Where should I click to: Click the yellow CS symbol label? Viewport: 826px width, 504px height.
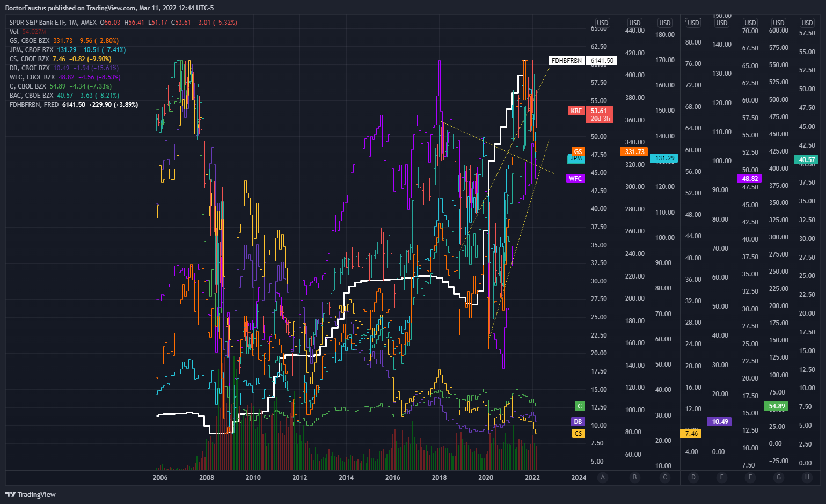coord(579,434)
